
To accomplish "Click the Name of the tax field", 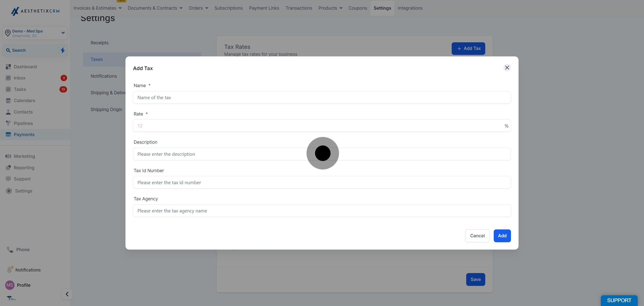I will pos(322,97).
